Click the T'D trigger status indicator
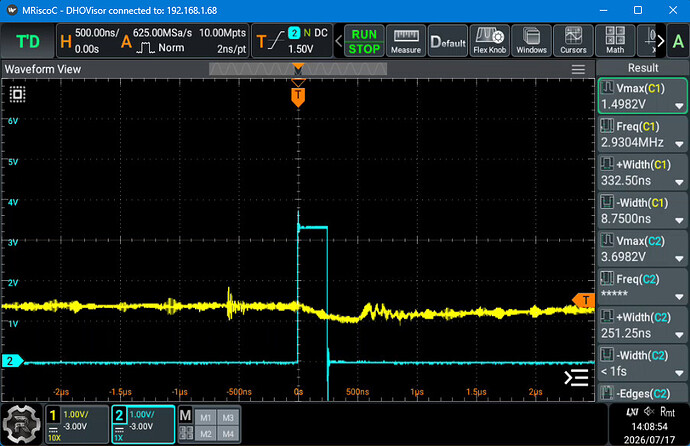The height and width of the screenshot is (446, 690). click(x=28, y=41)
